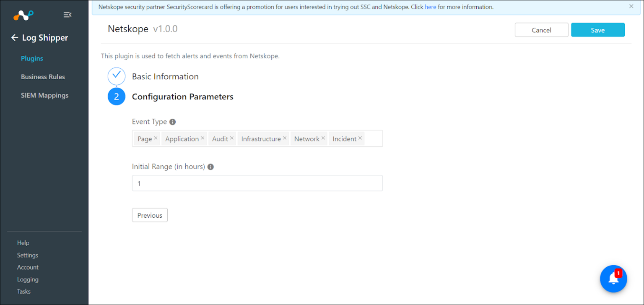The image size is (644, 305).
Task: Select Plugins in the sidebar
Action: click(32, 58)
